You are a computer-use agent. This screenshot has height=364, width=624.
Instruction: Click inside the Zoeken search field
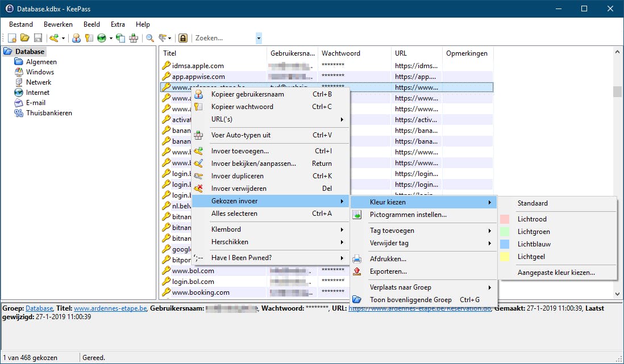(222, 38)
